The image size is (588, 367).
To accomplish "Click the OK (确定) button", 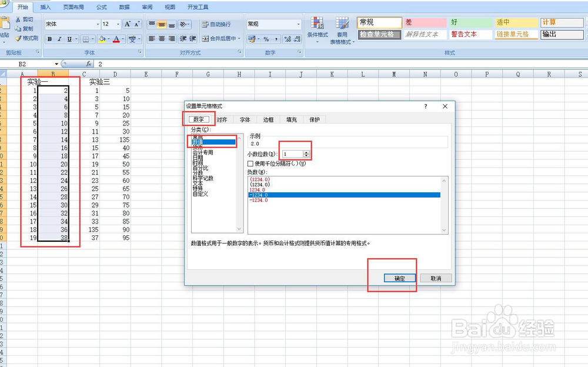I will (399, 278).
